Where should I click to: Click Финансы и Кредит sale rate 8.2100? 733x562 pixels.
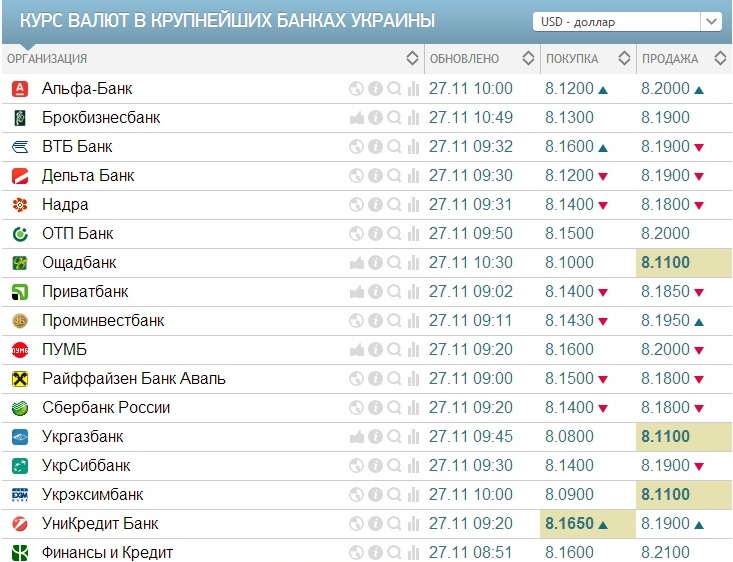665,552
